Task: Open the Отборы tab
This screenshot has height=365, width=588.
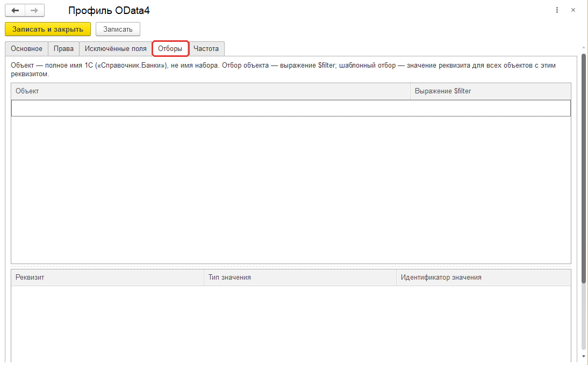Action: 170,49
